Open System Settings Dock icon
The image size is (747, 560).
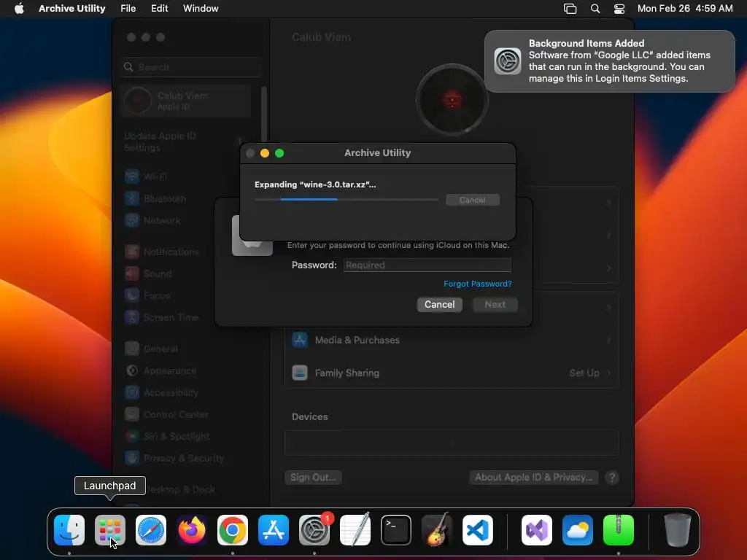[314, 530]
